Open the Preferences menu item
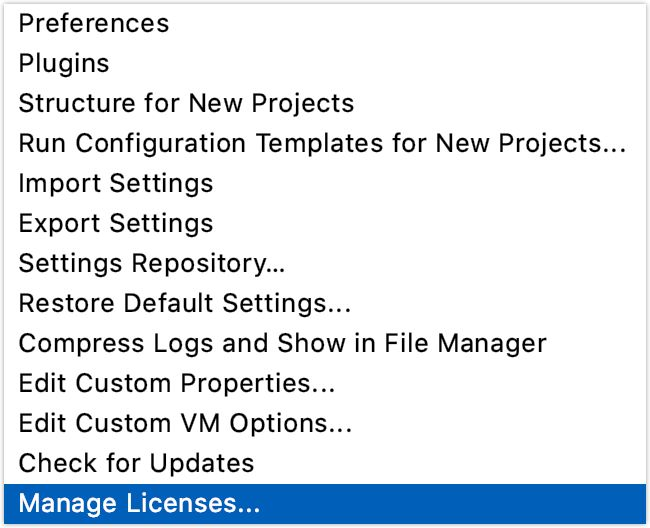Screen dimensions: 650x528 pyautogui.click(x=94, y=23)
